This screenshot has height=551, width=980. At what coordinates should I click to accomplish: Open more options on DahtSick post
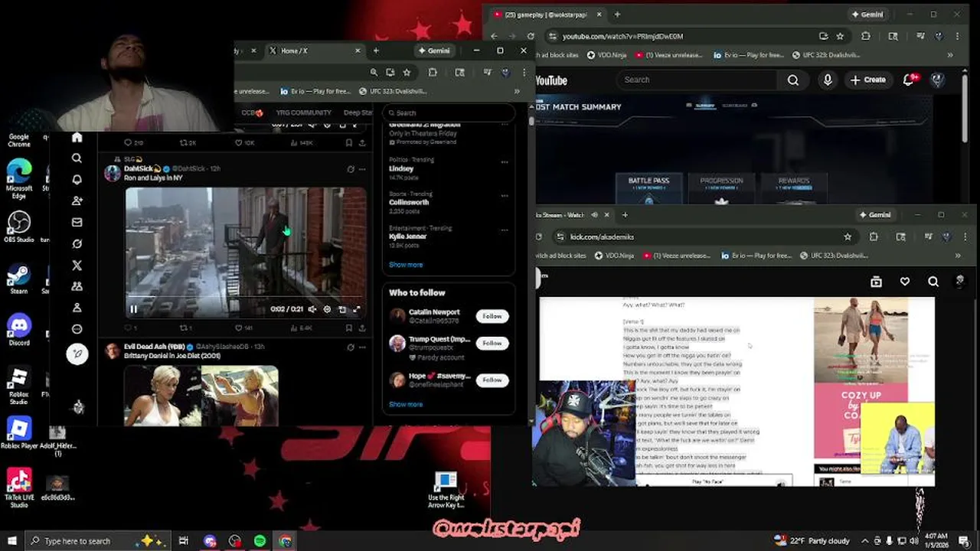tap(362, 168)
